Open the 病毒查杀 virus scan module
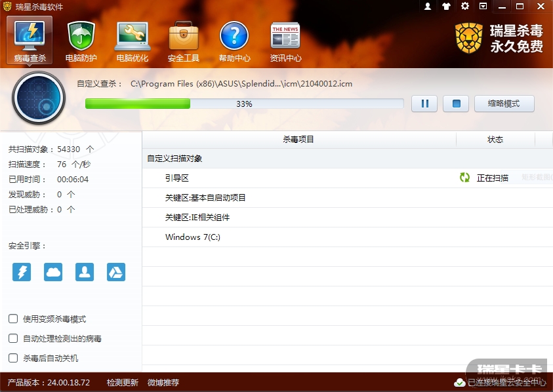The width and height of the screenshot is (553, 392). 30,41
